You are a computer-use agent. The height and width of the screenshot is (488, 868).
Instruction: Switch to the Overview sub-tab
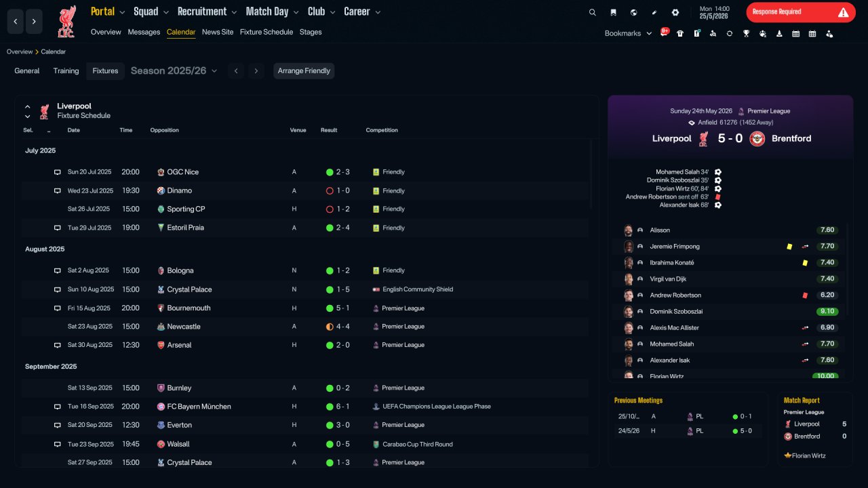[106, 32]
